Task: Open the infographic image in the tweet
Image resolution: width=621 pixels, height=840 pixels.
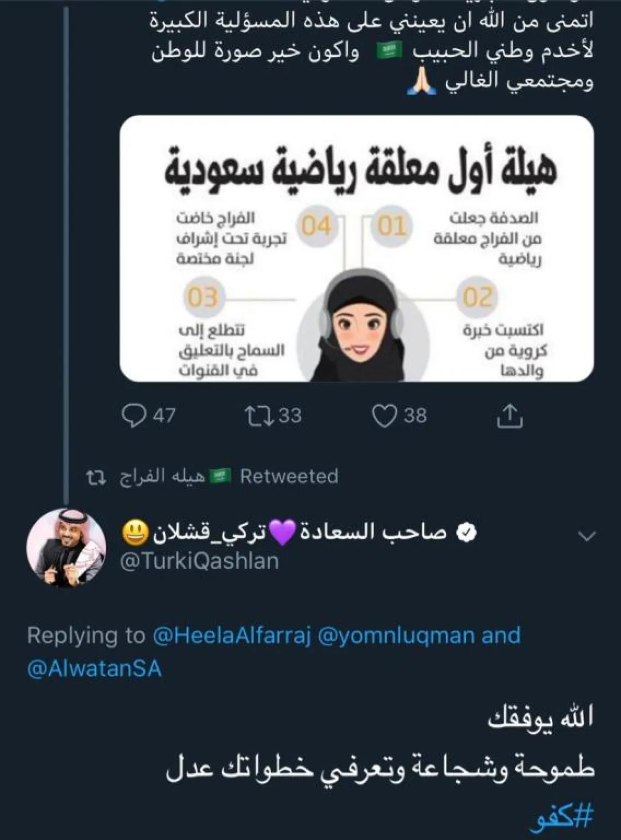Action: coord(357,248)
